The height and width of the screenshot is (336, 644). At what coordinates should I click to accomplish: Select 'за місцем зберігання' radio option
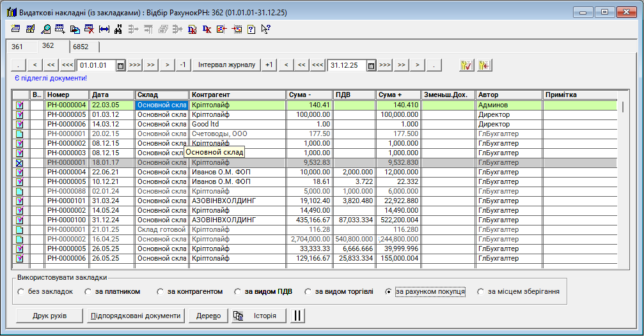[x=481, y=292]
